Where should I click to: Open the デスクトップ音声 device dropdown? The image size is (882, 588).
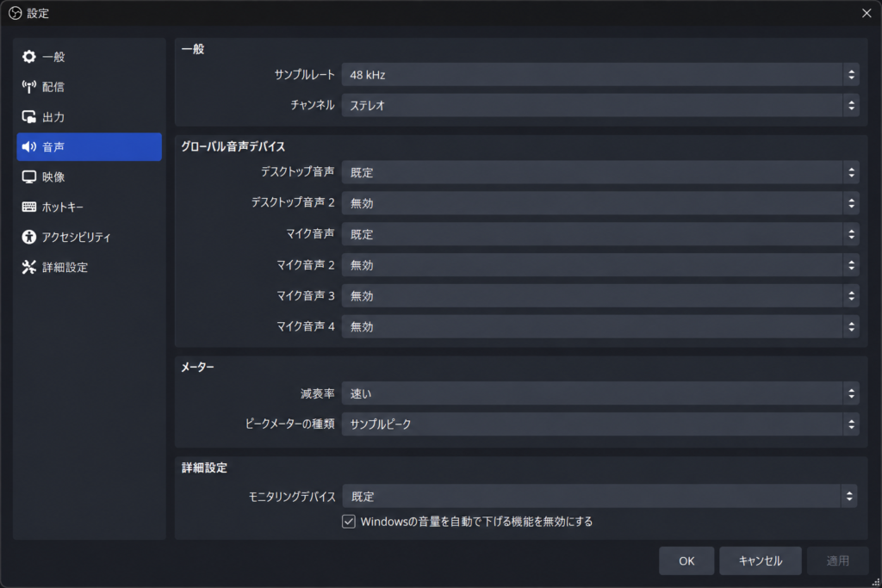point(600,172)
